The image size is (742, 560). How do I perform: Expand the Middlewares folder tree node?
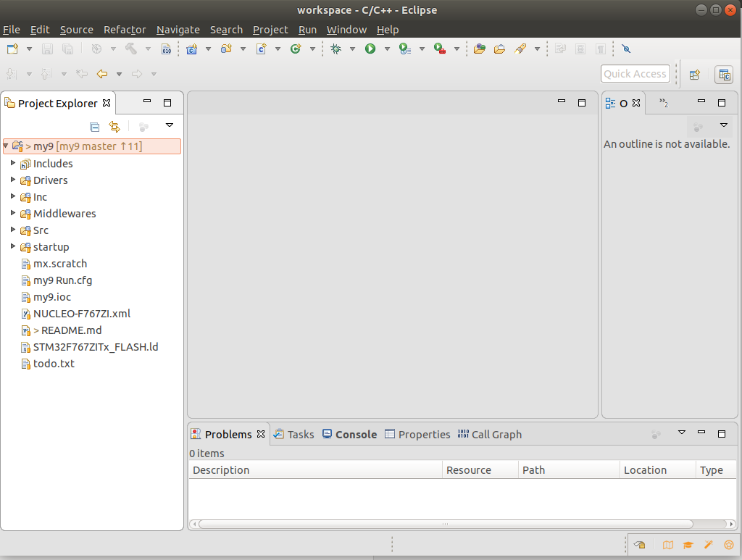click(x=13, y=213)
